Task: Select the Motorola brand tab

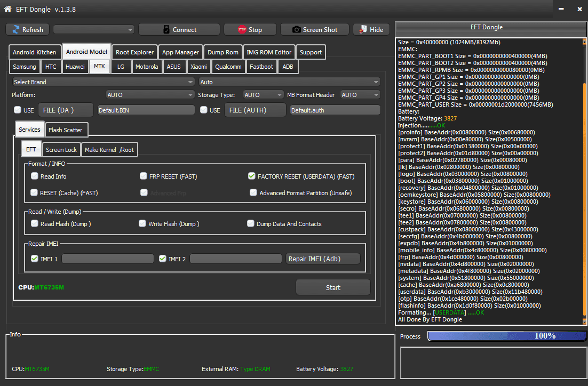Action: click(147, 67)
